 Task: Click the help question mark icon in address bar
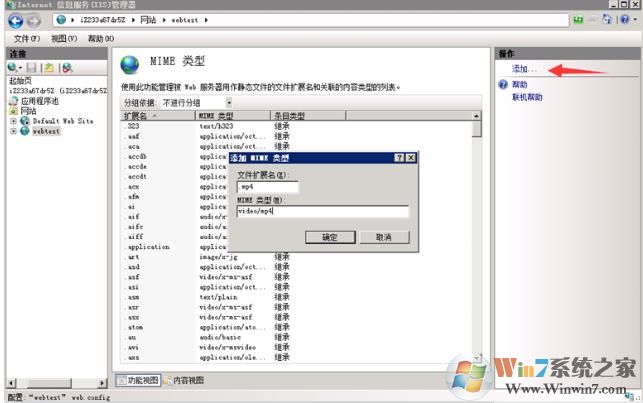pos(625,19)
